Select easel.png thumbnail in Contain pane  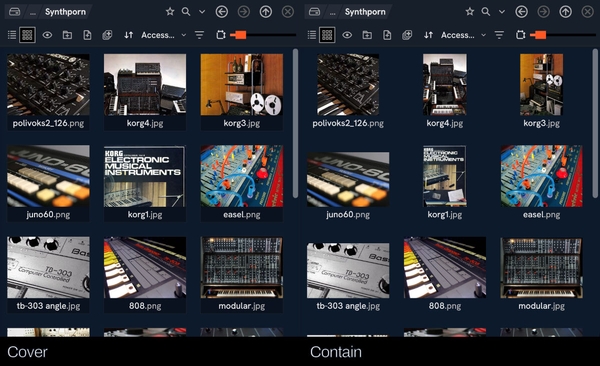(541, 176)
